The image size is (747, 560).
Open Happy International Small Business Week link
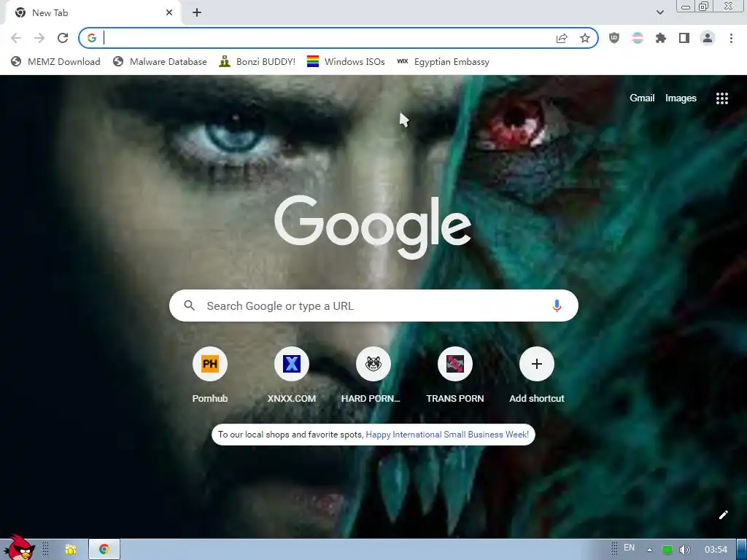pyautogui.click(x=447, y=435)
